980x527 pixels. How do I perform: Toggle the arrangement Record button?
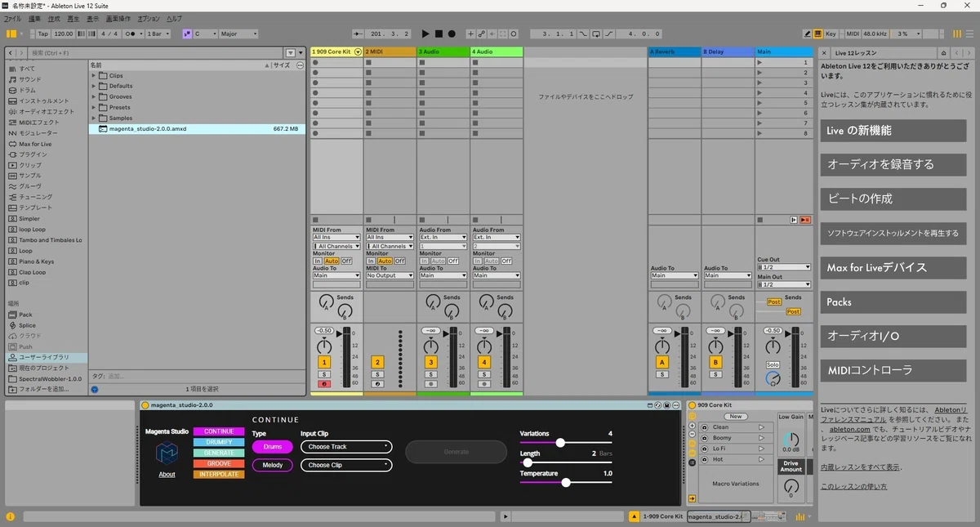[x=452, y=33]
